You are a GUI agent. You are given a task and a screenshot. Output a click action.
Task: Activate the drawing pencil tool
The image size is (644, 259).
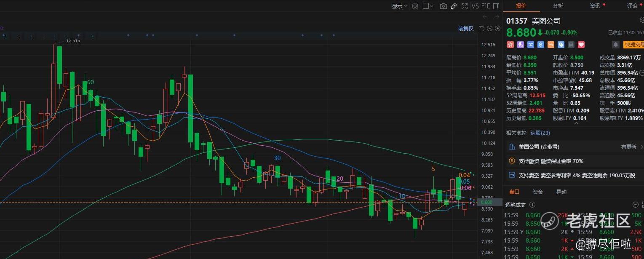[x=454, y=6]
